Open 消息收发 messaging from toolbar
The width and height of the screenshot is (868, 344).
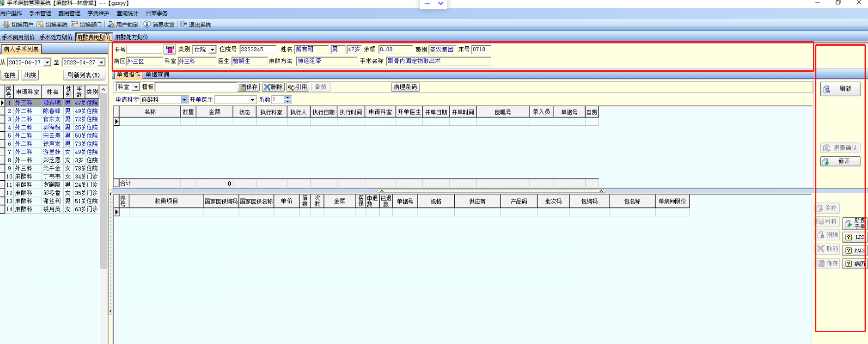(x=159, y=25)
